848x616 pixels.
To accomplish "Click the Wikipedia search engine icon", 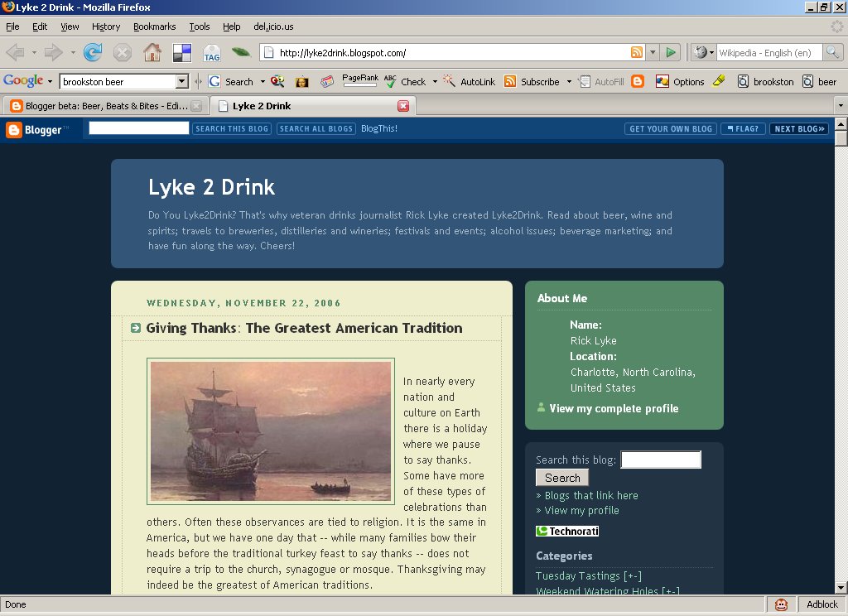I will (x=701, y=52).
